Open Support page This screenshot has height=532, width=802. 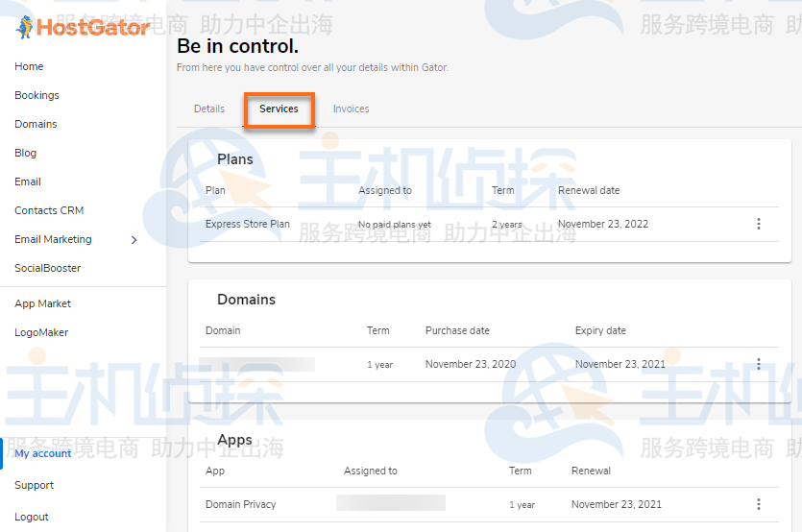35,486
